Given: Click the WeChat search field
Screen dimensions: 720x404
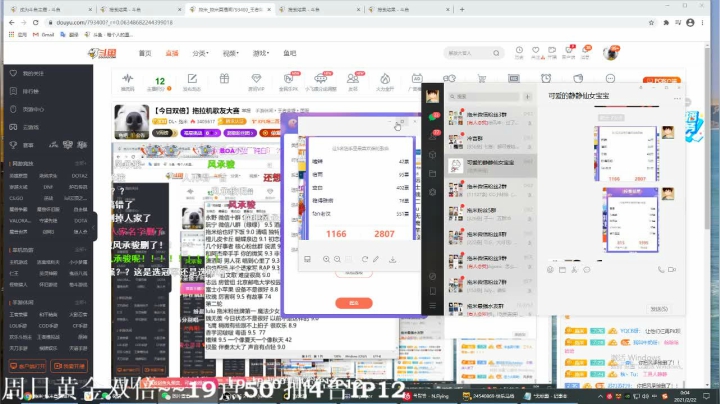Looking at the screenshot, I should (x=484, y=96).
